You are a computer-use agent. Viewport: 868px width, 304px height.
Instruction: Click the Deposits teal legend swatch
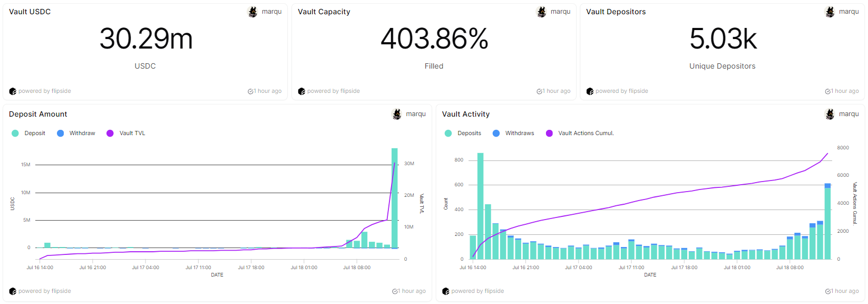tap(448, 133)
